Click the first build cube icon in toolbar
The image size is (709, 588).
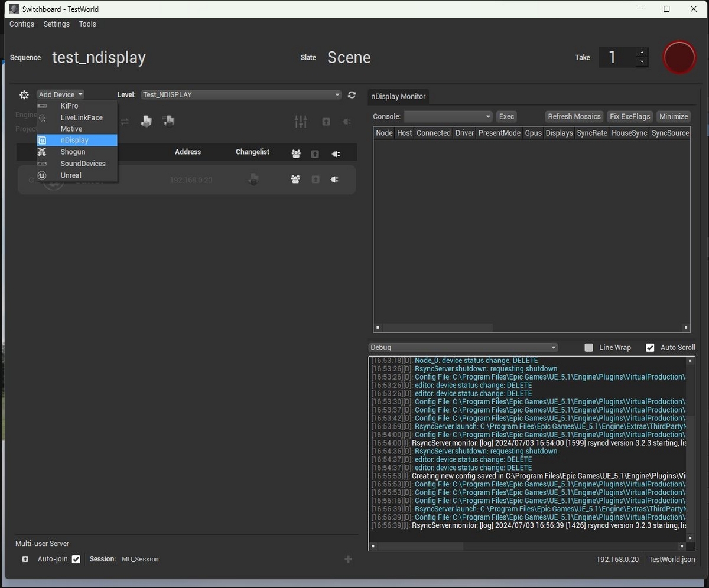pyautogui.click(x=146, y=121)
